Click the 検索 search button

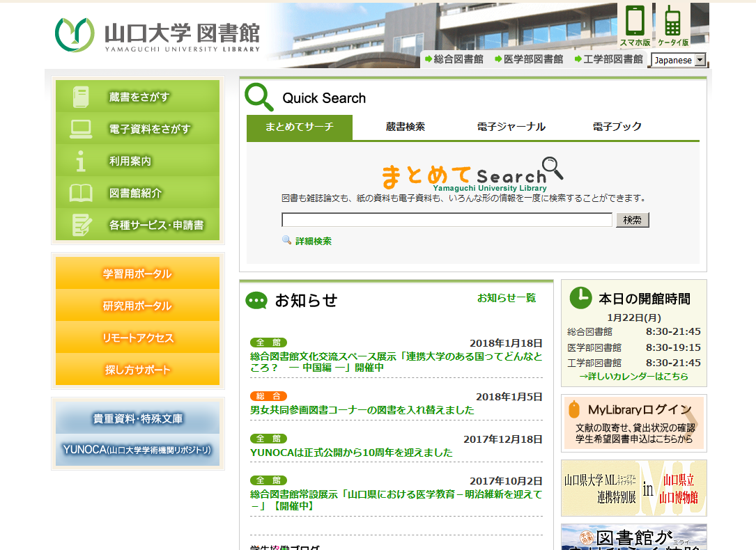coord(633,220)
